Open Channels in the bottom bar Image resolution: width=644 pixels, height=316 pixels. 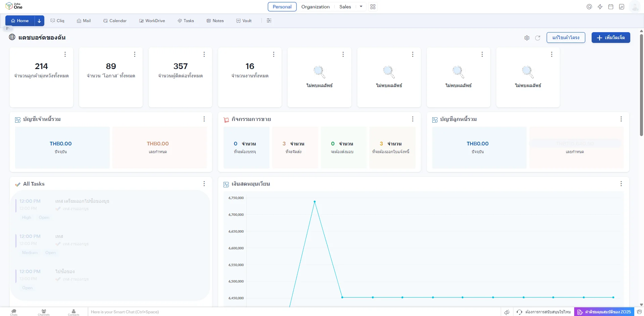coord(44,312)
